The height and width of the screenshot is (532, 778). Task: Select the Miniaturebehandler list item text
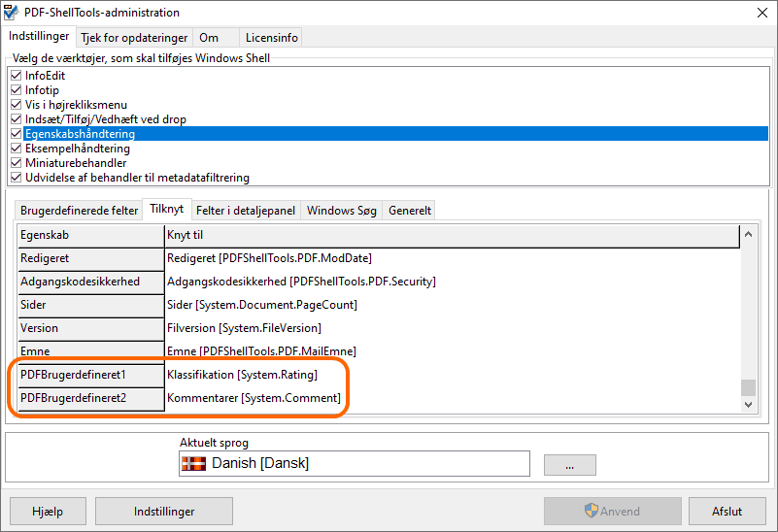click(x=76, y=163)
